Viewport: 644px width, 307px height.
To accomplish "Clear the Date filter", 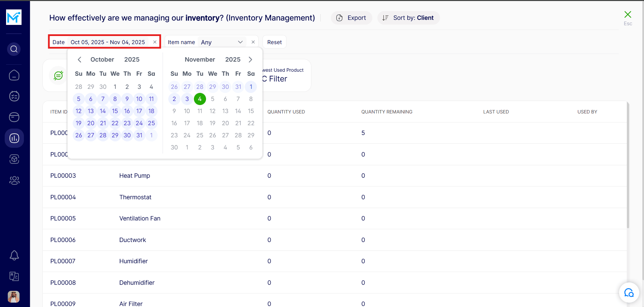I will pyautogui.click(x=155, y=42).
